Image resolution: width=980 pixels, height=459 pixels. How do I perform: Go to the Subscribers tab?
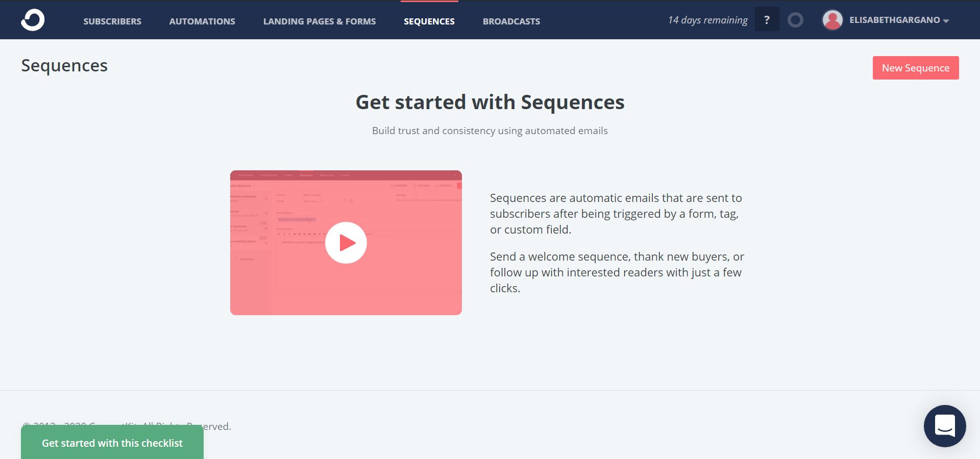point(112,21)
